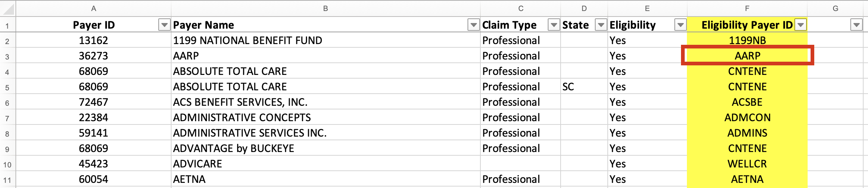Open the Eligibility filter dropdown
This screenshot has width=868, height=188.
680,25
